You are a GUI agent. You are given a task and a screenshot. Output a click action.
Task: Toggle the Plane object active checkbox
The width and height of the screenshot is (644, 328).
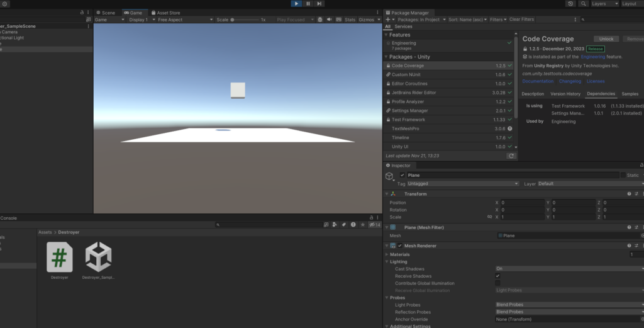[402, 175]
